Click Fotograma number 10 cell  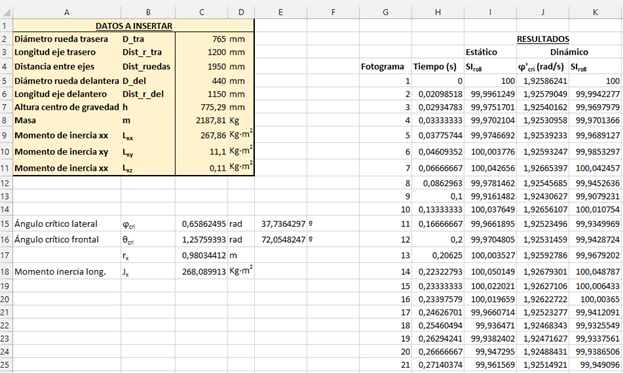(385, 209)
